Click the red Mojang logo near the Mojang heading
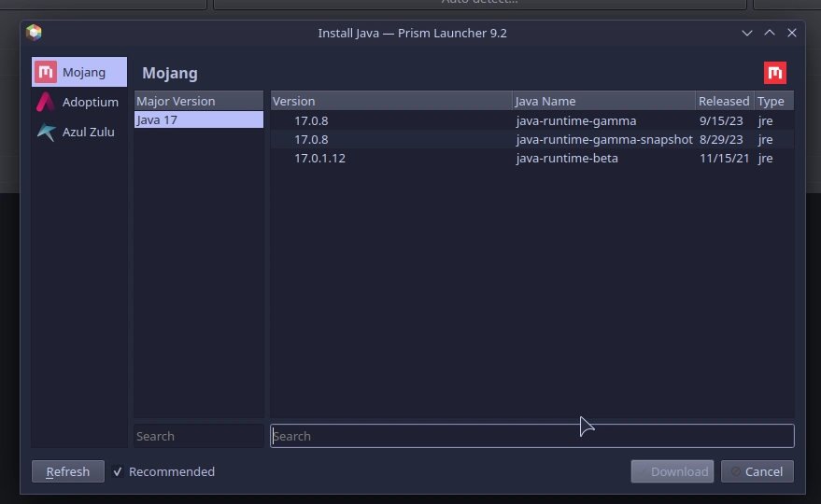 (x=775, y=73)
